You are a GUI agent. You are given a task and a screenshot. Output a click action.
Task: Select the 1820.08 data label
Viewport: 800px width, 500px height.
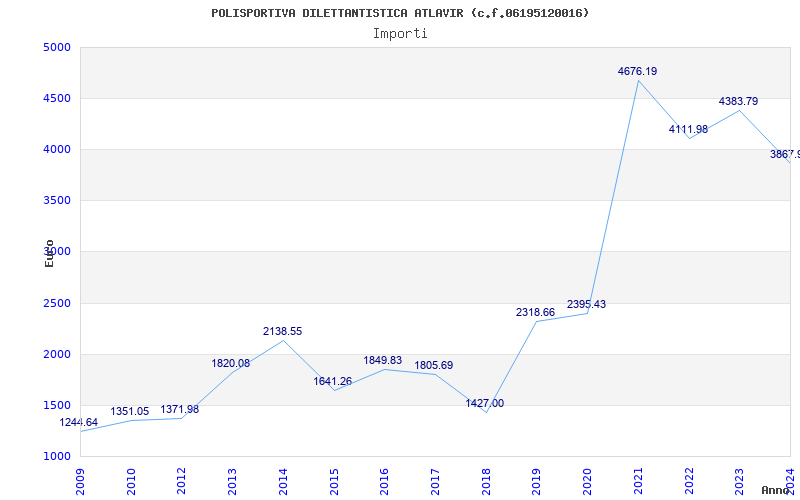231,364
